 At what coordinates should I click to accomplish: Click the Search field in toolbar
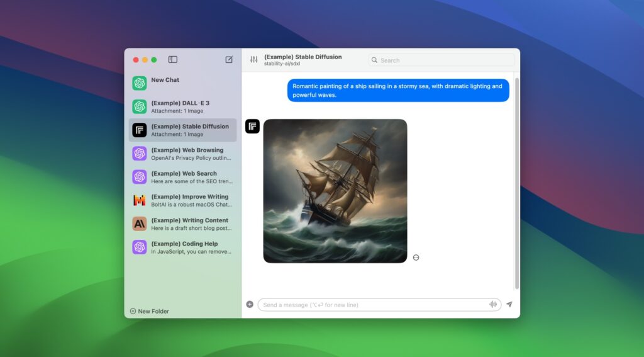(441, 60)
